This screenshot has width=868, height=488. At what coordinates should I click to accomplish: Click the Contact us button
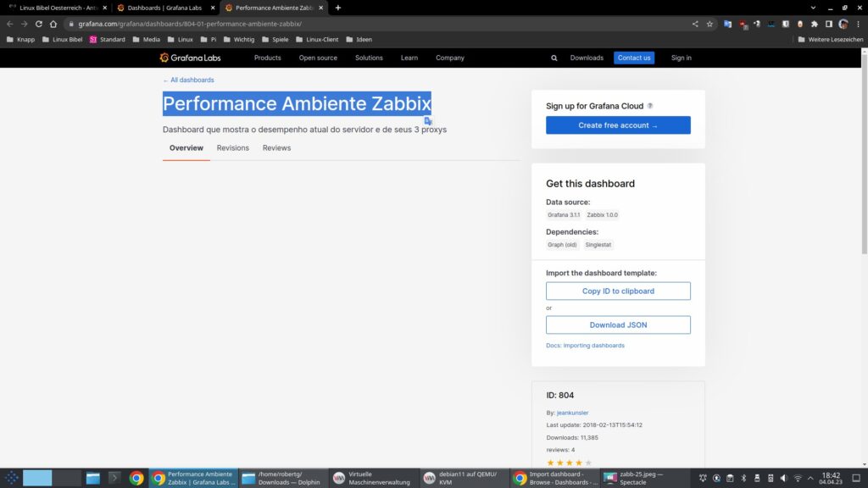pyautogui.click(x=634, y=58)
